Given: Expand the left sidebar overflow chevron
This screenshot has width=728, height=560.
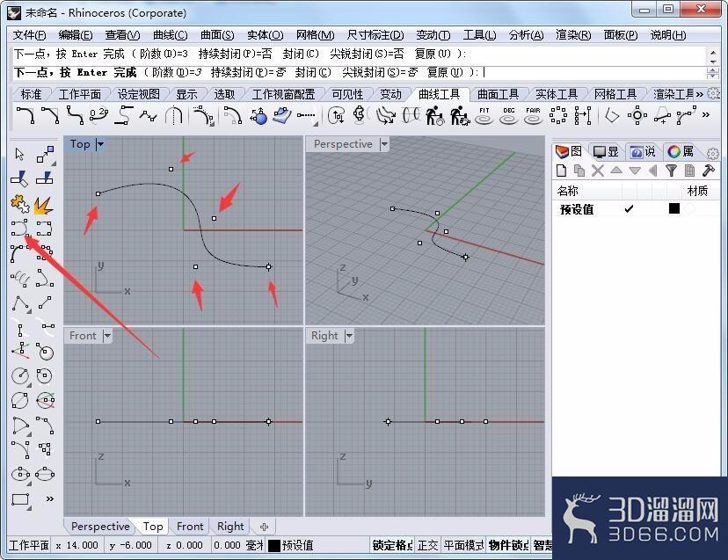Looking at the screenshot, I should [x=50, y=499].
